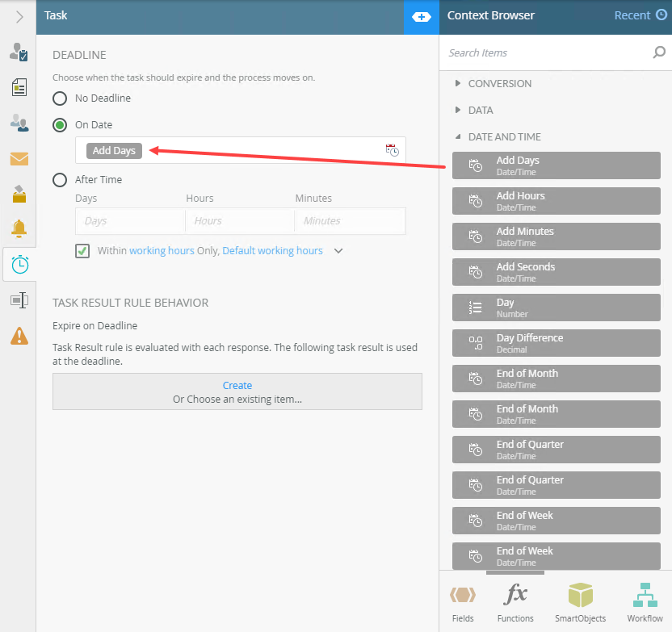
Task: Select the No Deadline radio button
Action: click(60, 98)
